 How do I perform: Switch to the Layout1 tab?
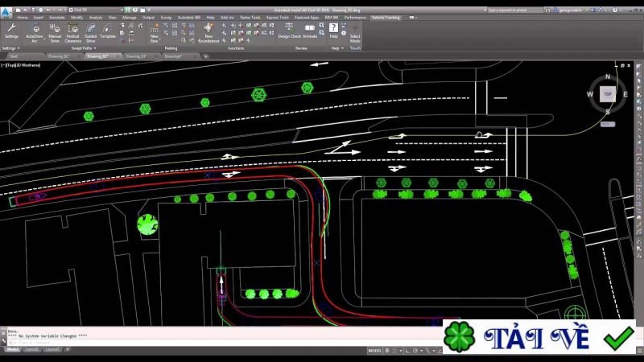click(32, 350)
